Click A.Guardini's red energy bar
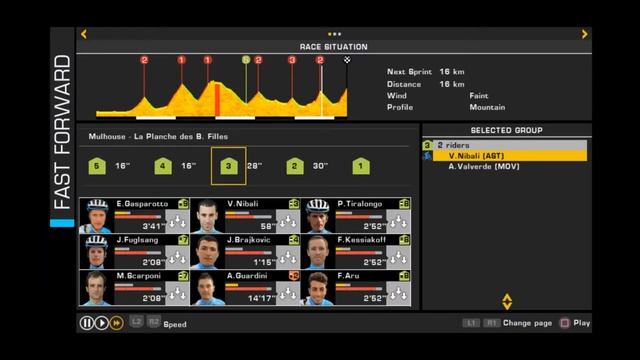 pyautogui.click(x=249, y=289)
